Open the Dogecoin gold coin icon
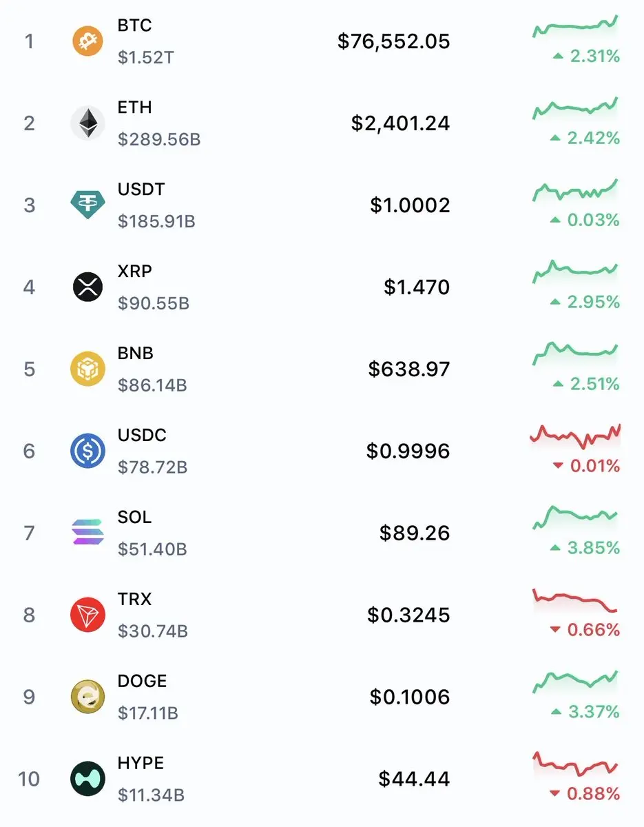This screenshot has height=827, width=644. (87, 697)
